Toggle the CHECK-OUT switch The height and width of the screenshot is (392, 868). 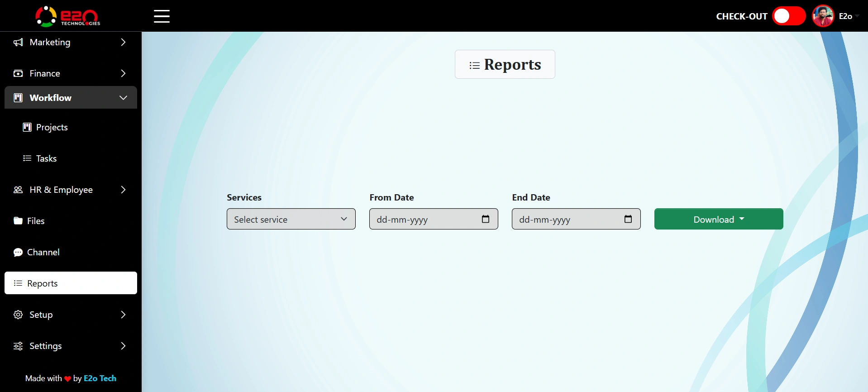coord(788,16)
